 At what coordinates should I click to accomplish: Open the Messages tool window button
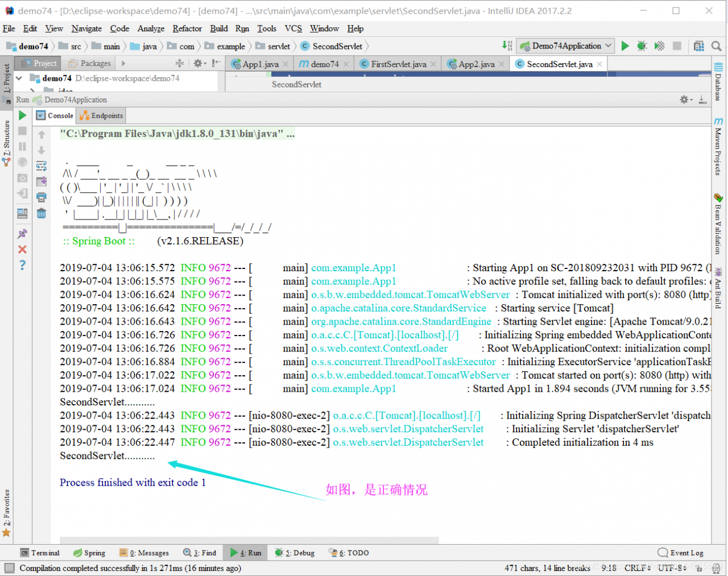tap(144, 553)
